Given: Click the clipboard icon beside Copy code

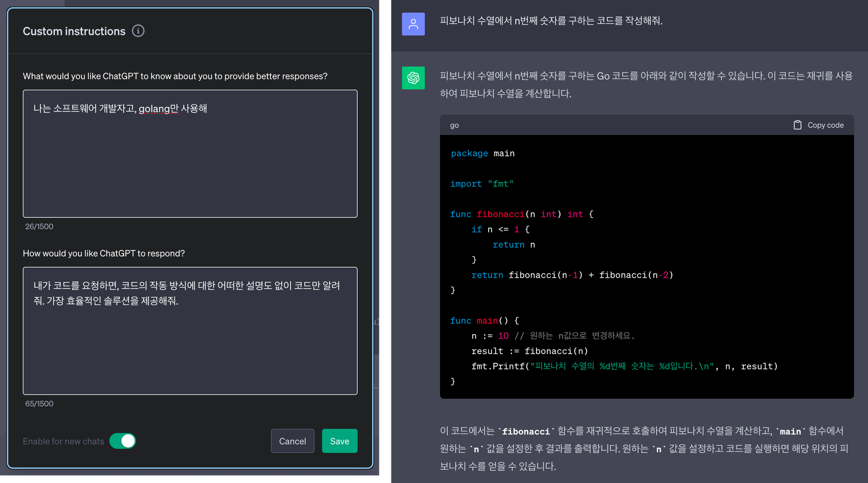Looking at the screenshot, I should pos(797,125).
